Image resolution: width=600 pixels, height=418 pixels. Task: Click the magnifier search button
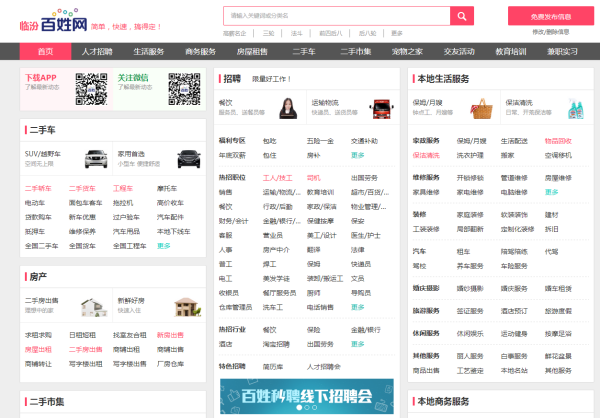pyautogui.click(x=462, y=16)
